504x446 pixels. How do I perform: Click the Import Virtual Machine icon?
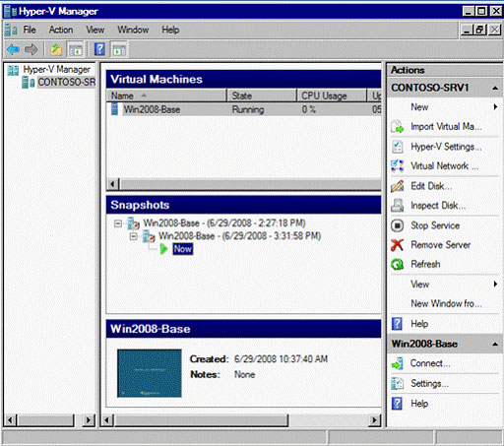click(x=398, y=127)
